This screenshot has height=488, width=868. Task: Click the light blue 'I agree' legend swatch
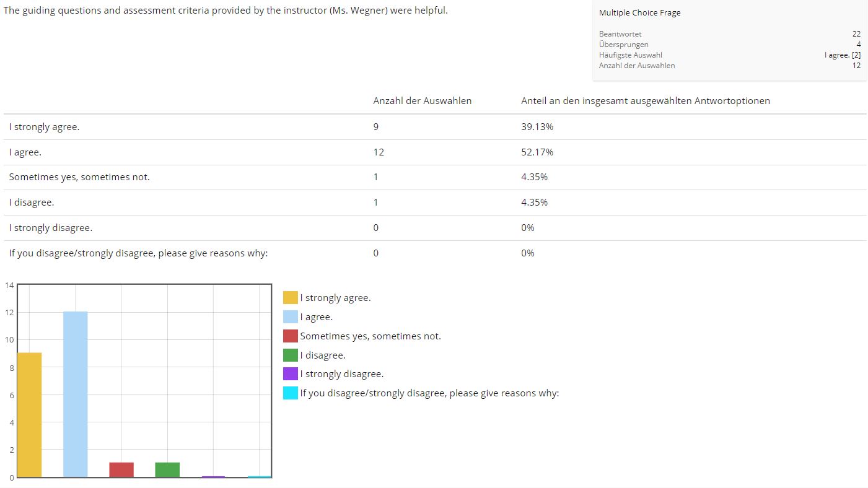[290, 317]
